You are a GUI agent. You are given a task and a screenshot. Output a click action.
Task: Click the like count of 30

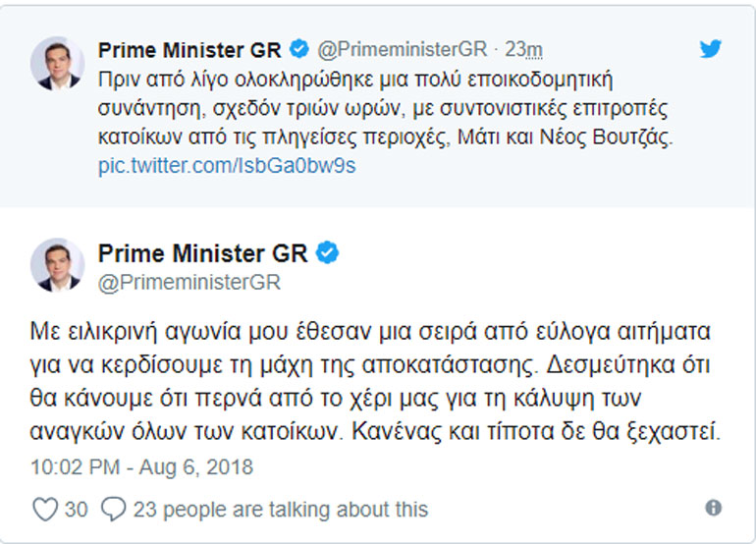pos(76,509)
